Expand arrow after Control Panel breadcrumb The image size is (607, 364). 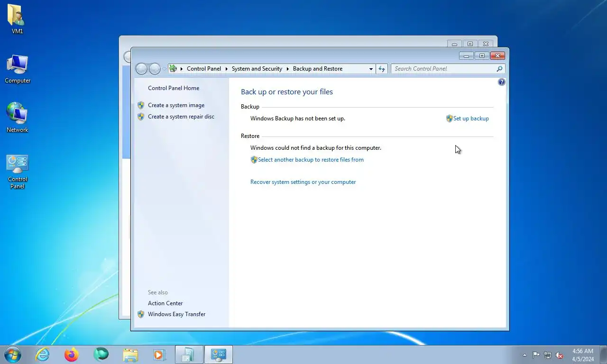[x=226, y=69]
